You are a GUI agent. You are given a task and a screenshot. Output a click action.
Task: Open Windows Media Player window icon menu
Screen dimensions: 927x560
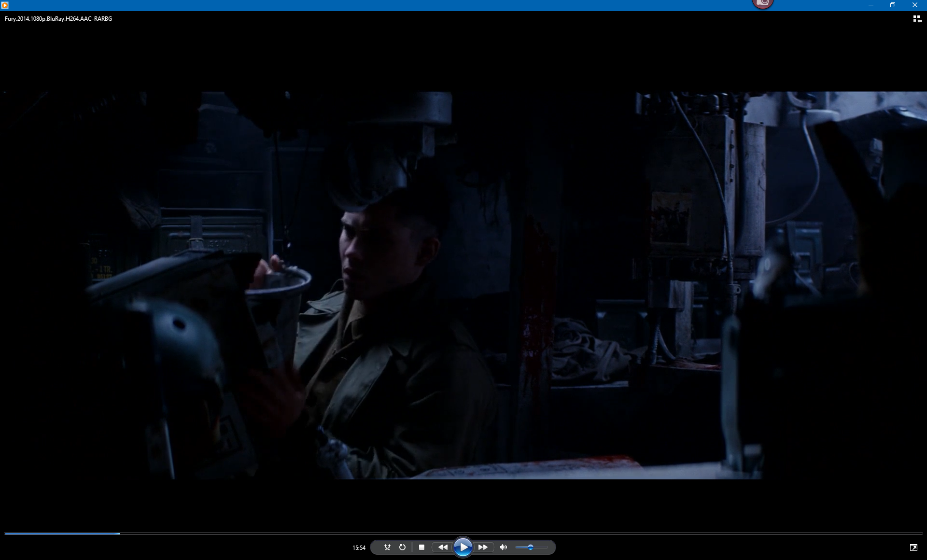click(5, 5)
